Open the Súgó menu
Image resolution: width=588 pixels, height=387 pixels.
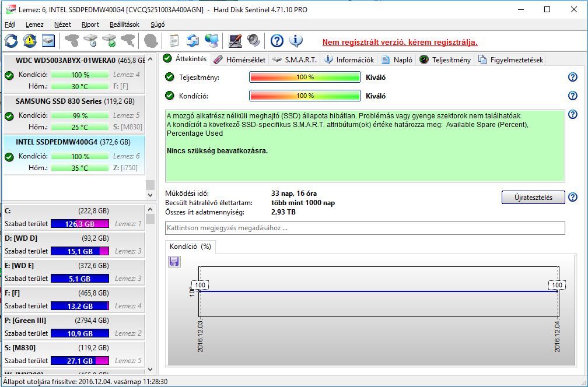(157, 24)
